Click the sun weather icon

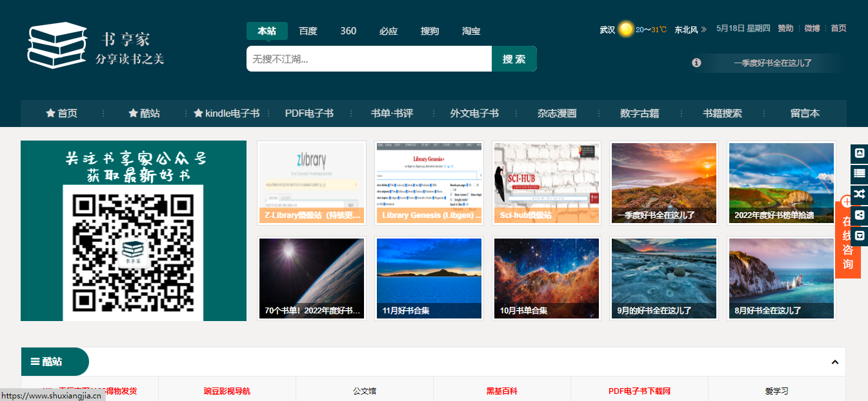click(625, 29)
